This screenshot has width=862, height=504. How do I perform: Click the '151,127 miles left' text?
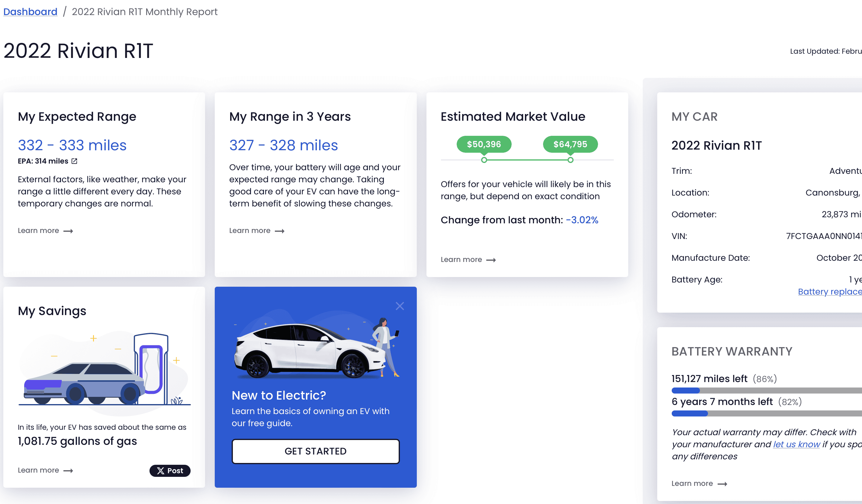tap(709, 378)
